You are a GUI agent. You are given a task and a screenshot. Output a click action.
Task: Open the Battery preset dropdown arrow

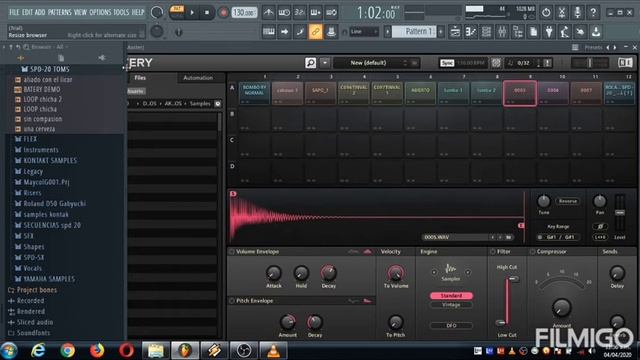(325, 63)
